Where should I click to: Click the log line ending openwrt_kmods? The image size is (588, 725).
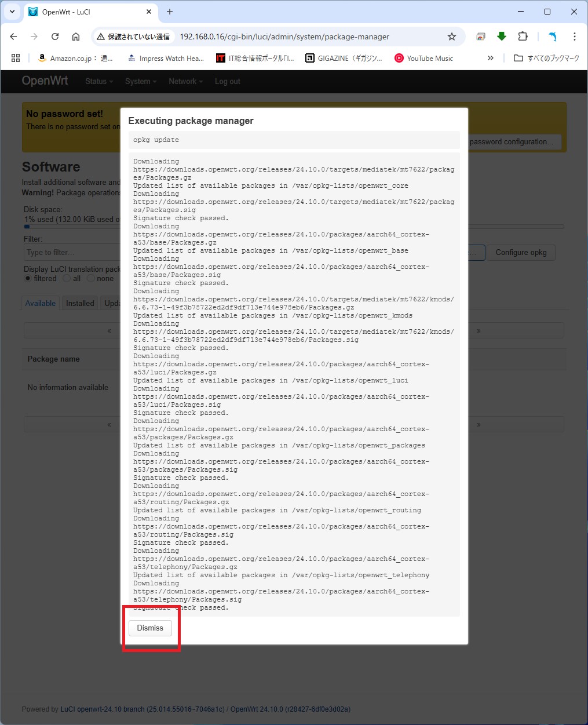pos(273,316)
